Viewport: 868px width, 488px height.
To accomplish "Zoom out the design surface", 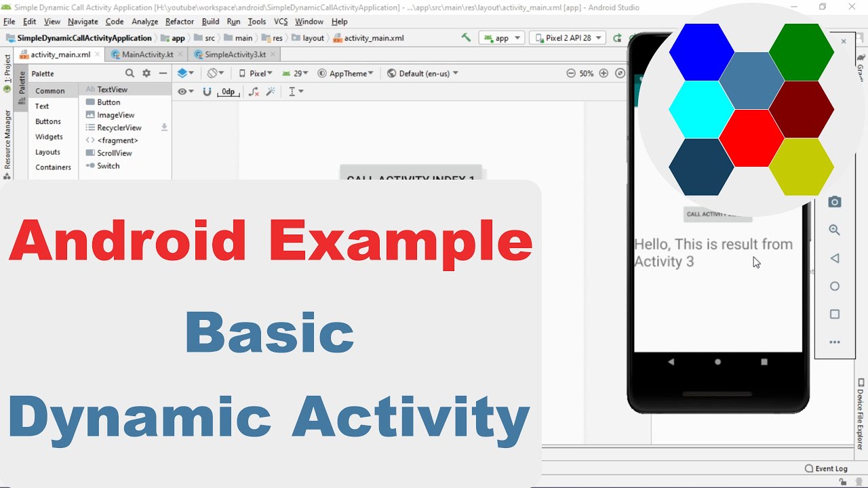I will 570,73.
